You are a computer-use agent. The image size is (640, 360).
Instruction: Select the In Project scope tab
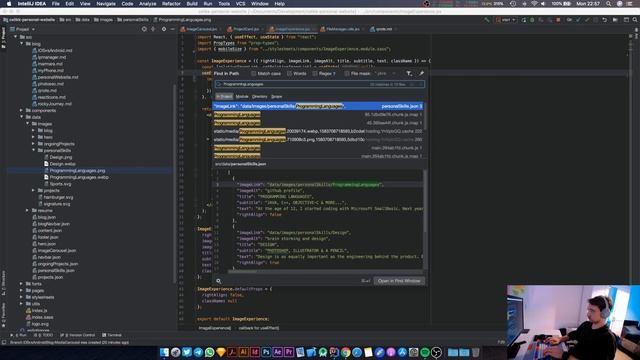click(224, 97)
